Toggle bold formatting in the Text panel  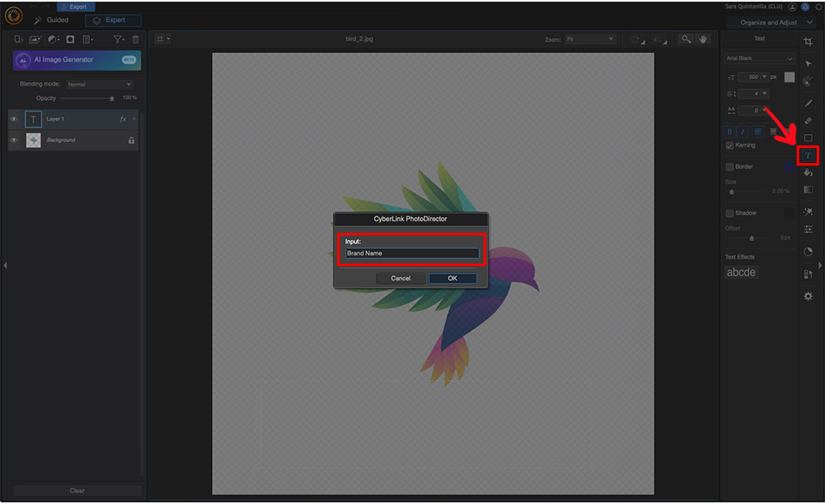click(729, 131)
